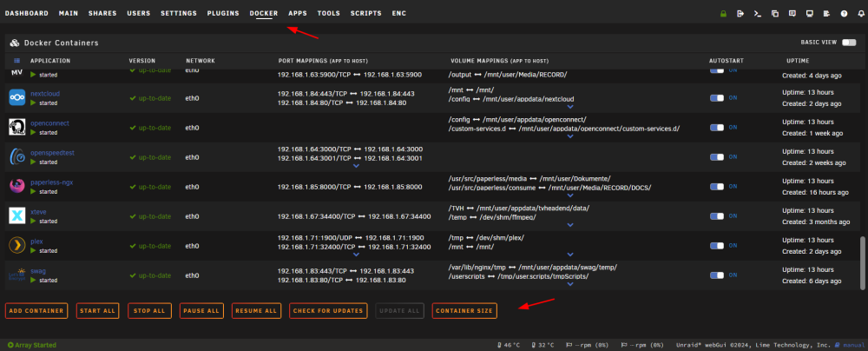
Task: Click the Container Size button
Action: [x=464, y=310]
